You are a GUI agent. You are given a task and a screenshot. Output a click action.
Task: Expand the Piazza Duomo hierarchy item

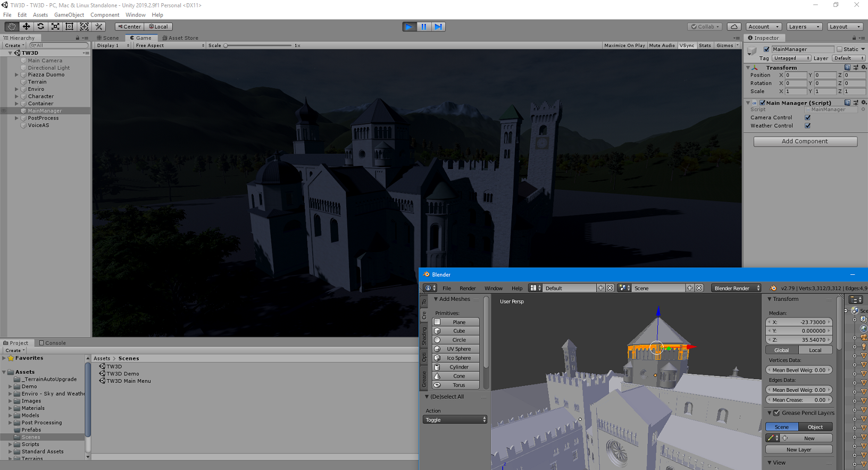click(x=16, y=75)
